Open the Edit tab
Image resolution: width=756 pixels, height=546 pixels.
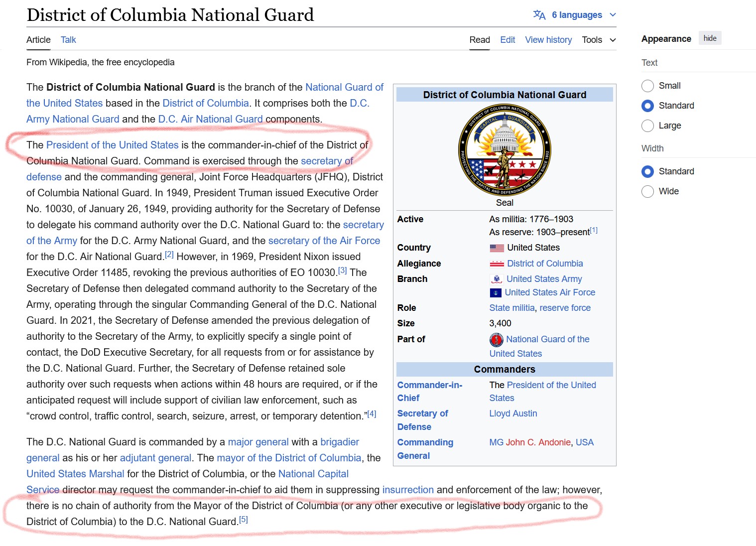[507, 40]
